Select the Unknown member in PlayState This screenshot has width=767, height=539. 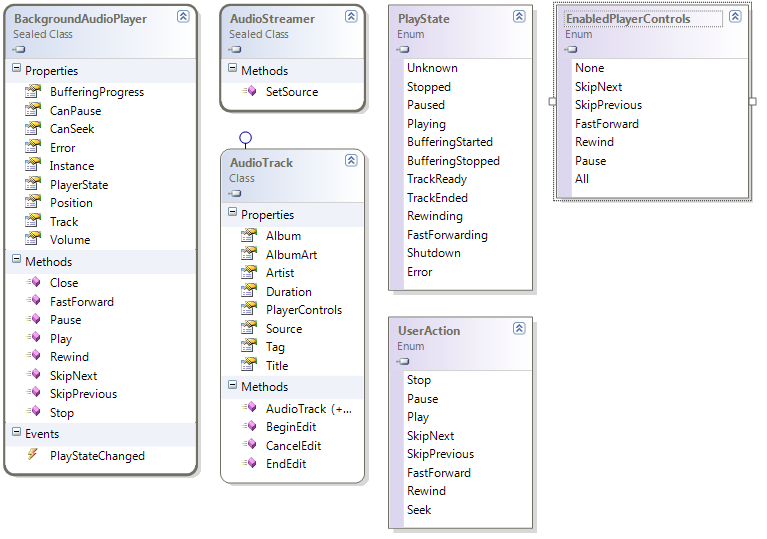(432, 68)
